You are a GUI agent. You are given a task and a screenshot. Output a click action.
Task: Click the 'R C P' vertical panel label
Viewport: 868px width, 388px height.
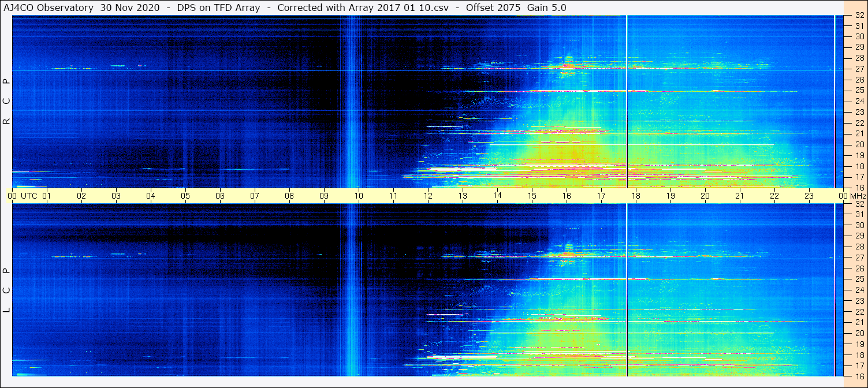point(6,101)
